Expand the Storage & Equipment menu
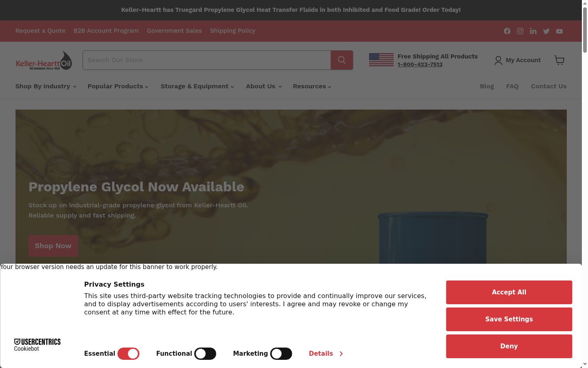The width and height of the screenshot is (588, 368). point(197,86)
